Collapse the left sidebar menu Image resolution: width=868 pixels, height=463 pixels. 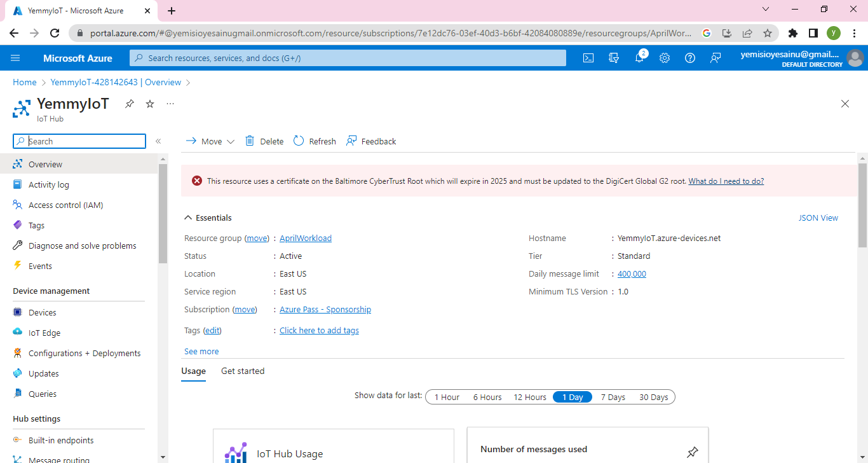[158, 141]
